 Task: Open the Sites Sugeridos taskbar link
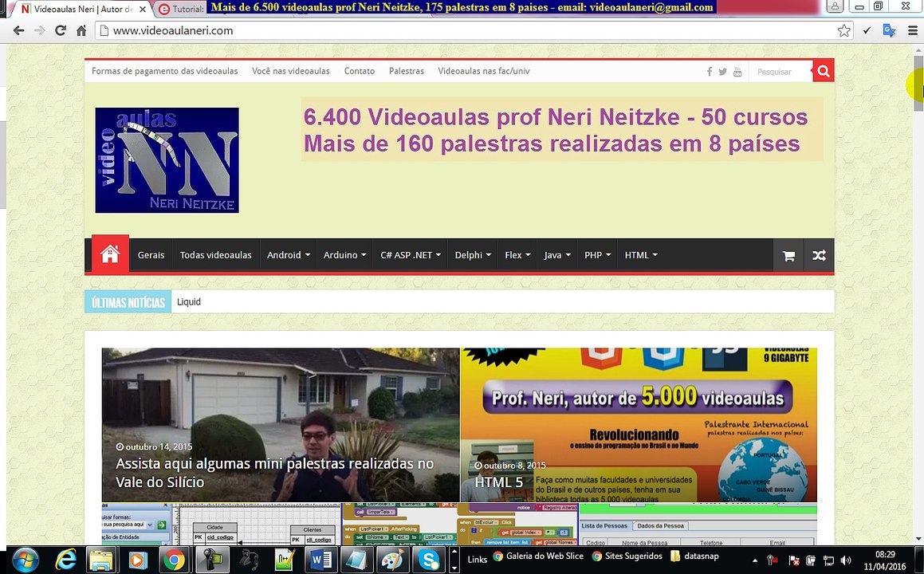(x=627, y=556)
